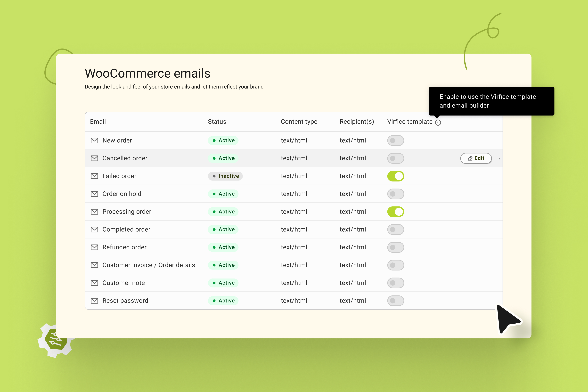The image size is (588, 392).
Task: Open the Reset password email
Action: coord(125,301)
